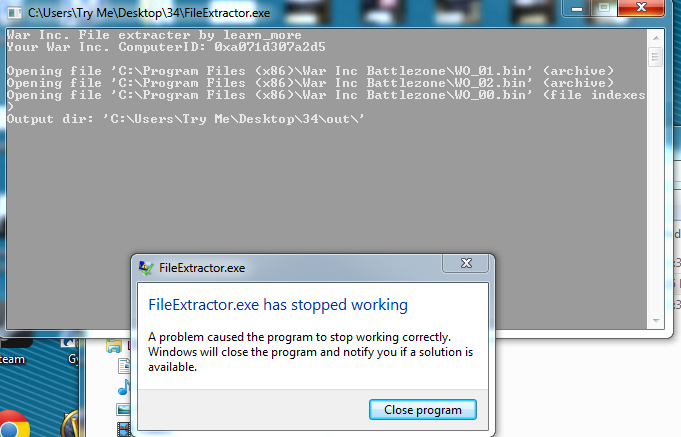Image resolution: width=681 pixels, height=437 pixels.
Task: Click the console title bar path text
Action: click(x=149, y=13)
